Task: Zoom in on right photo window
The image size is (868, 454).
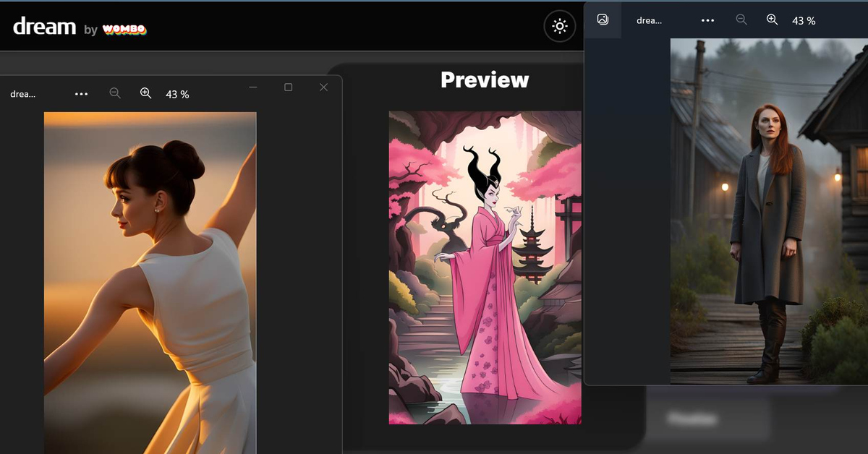Action: [x=773, y=20]
